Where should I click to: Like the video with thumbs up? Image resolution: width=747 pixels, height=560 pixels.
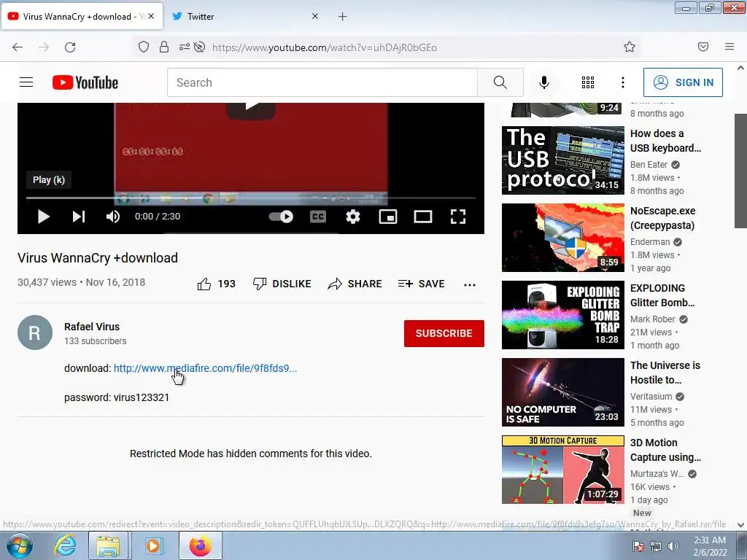pyautogui.click(x=216, y=284)
